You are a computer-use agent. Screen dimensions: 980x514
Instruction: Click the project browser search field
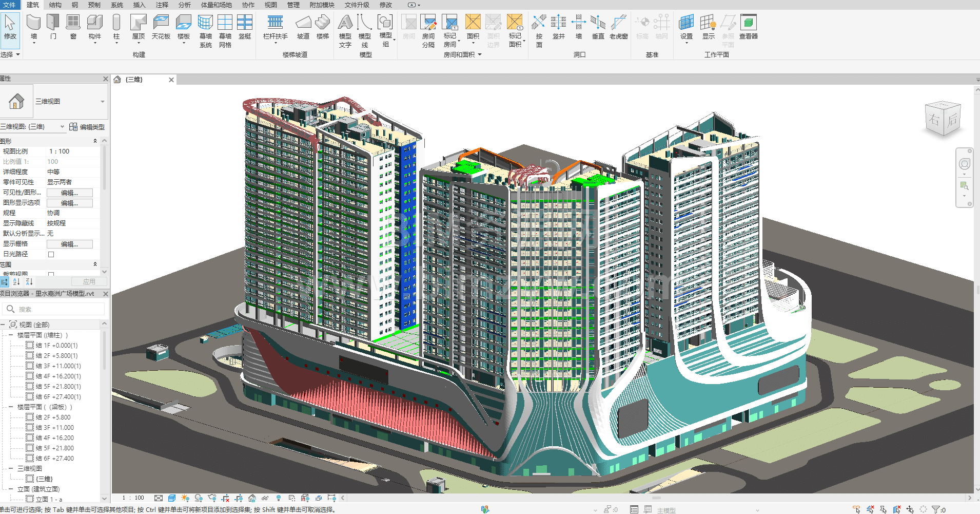click(x=56, y=309)
